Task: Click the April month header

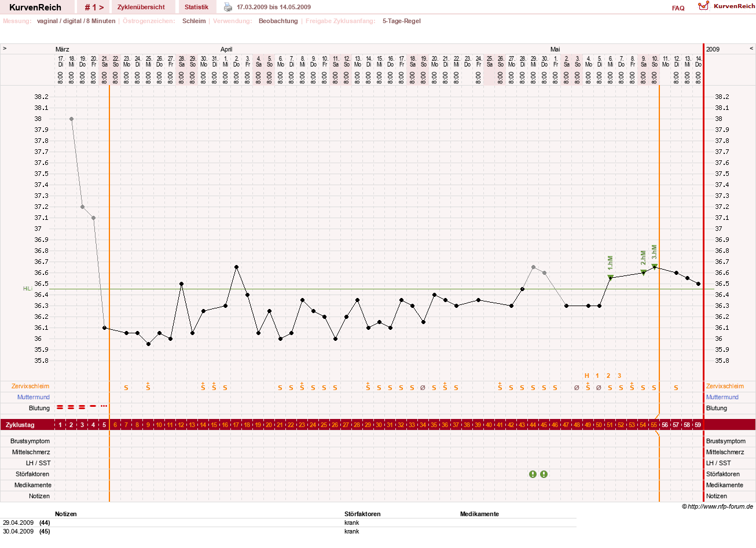Action: point(226,49)
